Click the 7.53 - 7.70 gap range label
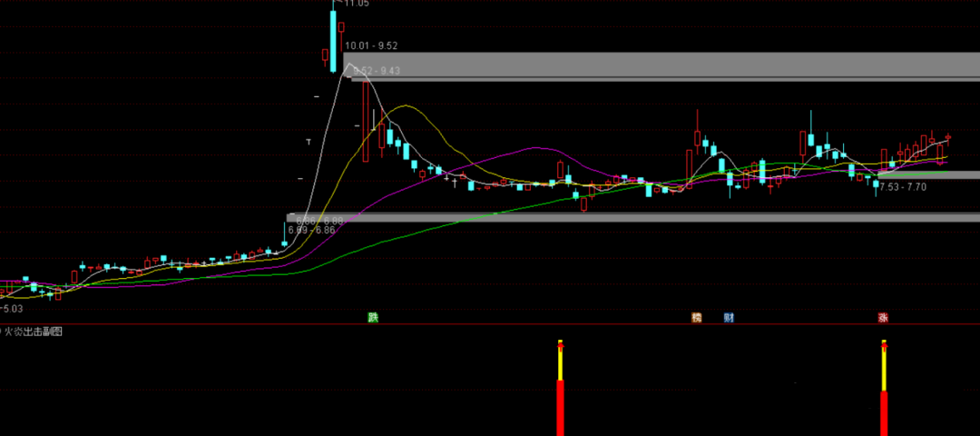The width and height of the screenshot is (980, 436). pyautogui.click(x=902, y=187)
